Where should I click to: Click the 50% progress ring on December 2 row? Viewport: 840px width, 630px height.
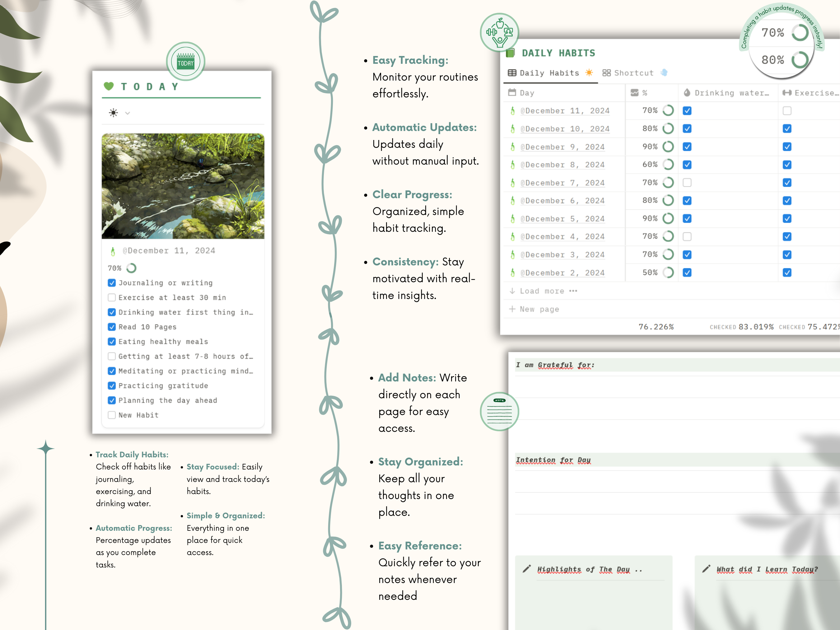(x=668, y=272)
